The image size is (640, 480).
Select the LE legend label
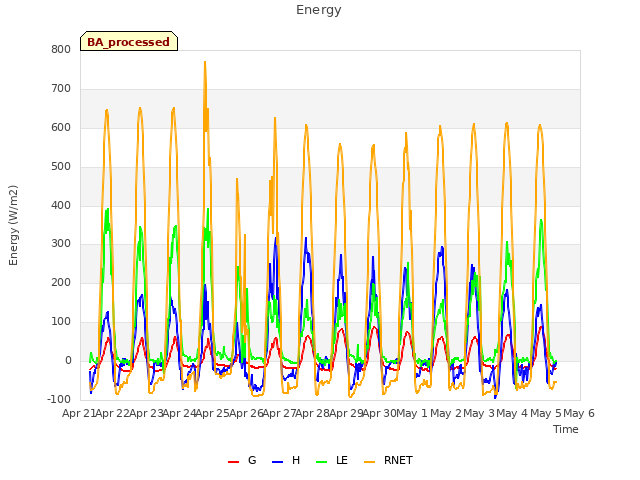point(342,460)
